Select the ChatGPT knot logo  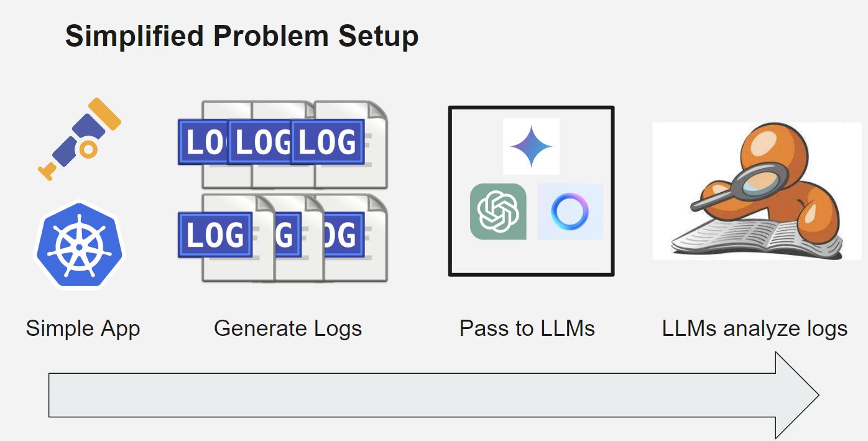[x=498, y=211]
